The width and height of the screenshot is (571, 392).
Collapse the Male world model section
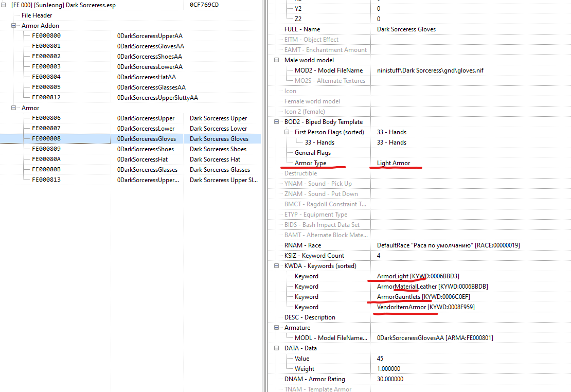[x=276, y=60]
